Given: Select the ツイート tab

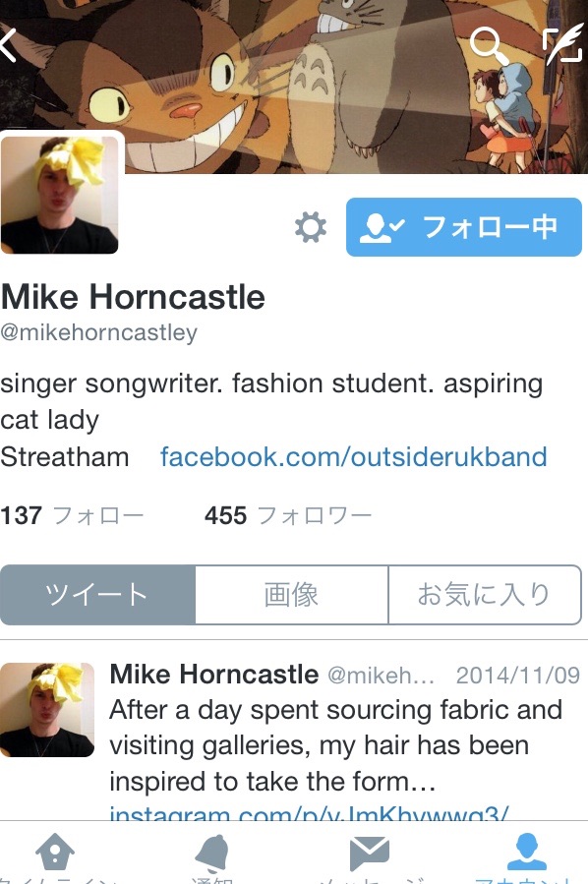Looking at the screenshot, I should [x=97, y=595].
